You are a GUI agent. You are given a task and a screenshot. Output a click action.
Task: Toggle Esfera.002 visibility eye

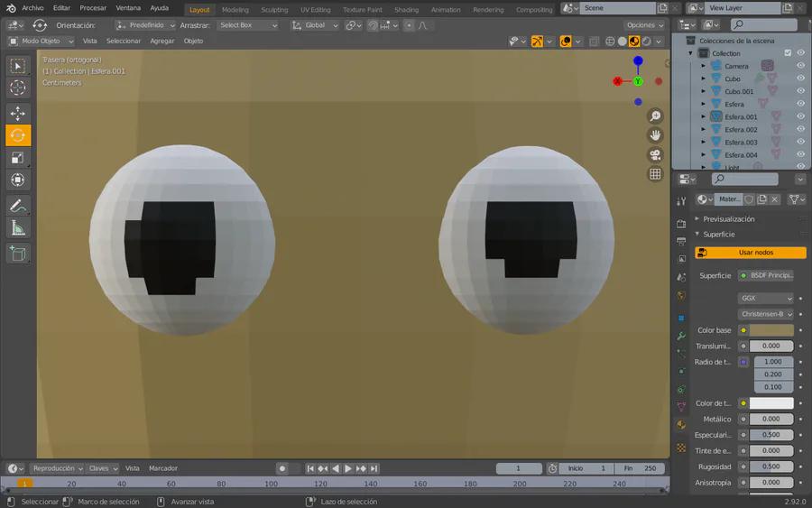click(800, 129)
